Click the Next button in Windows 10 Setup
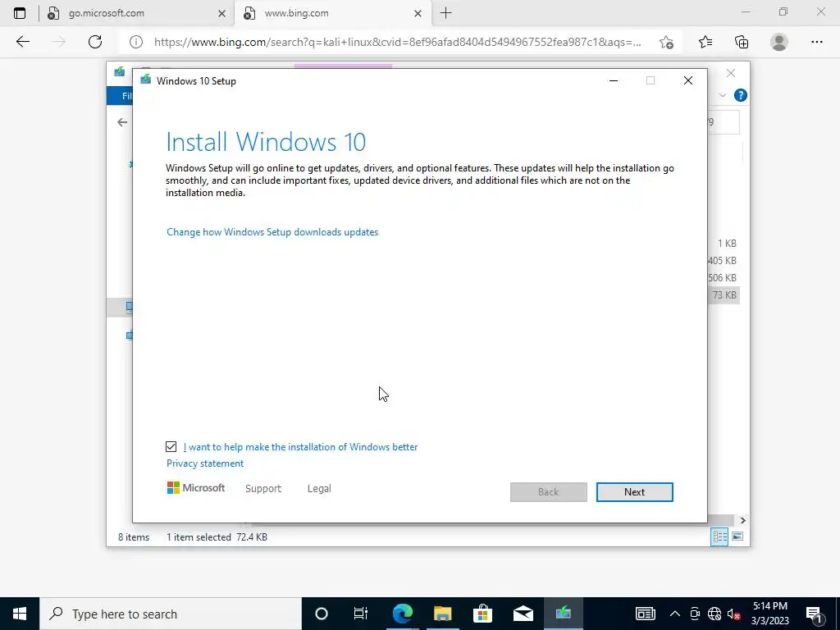840x630 pixels. pyautogui.click(x=634, y=492)
